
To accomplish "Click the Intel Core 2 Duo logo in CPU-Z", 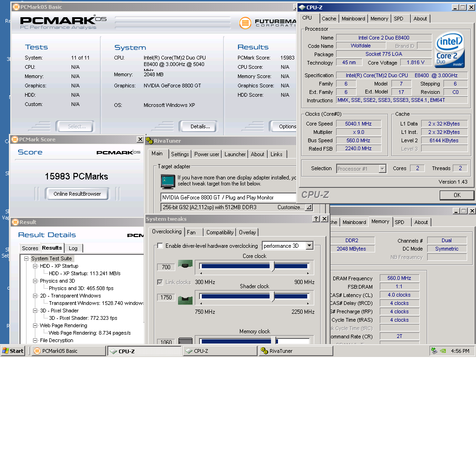I will 450,50.
